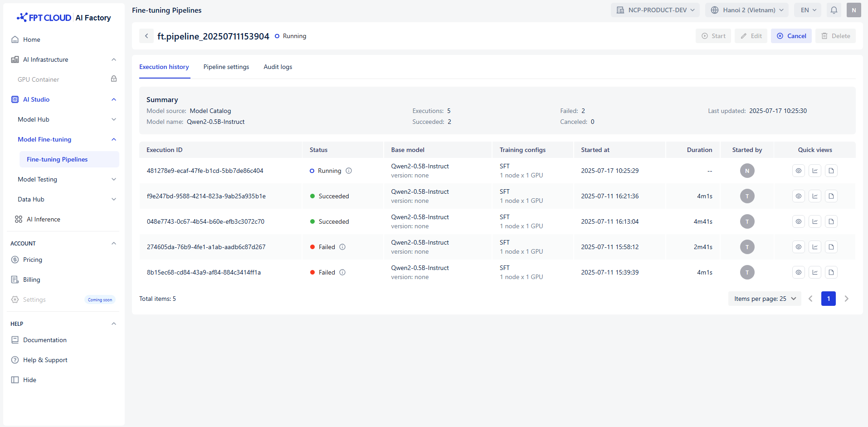Cancel the running pipeline
The image size is (868, 427).
(x=791, y=36)
